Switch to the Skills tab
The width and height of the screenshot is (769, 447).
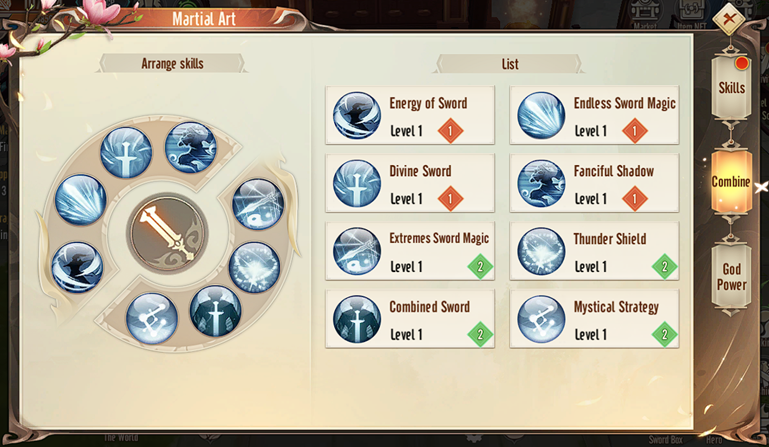click(x=731, y=87)
